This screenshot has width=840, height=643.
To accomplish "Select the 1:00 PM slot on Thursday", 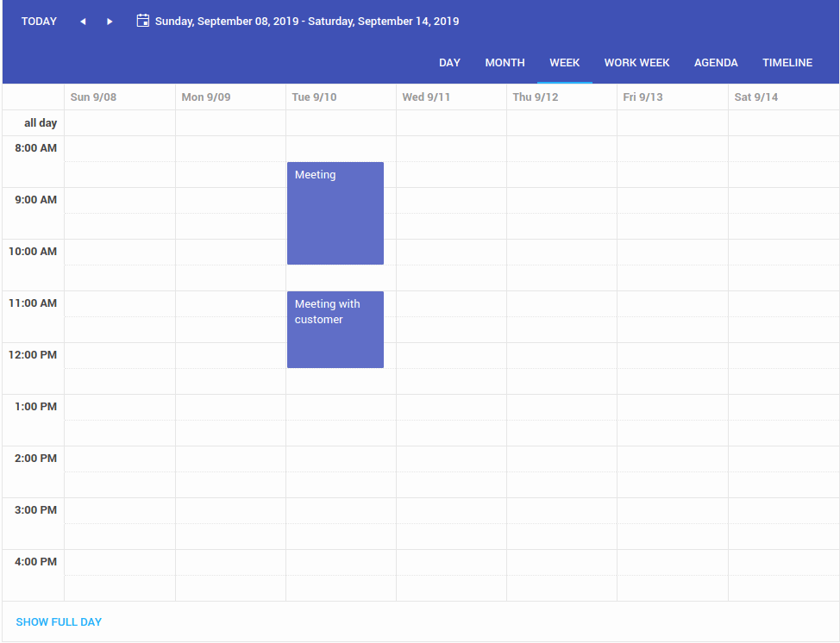I will click(561, 408).
